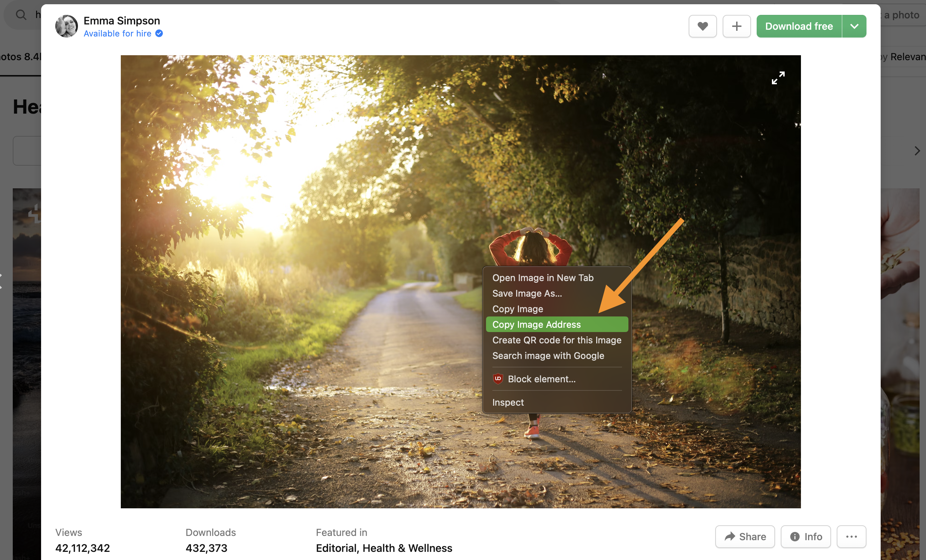The height and width of the screenshot is (560, 926).
Task: Click the fullscreen expand arrows icon
Action: coord(778,78)
